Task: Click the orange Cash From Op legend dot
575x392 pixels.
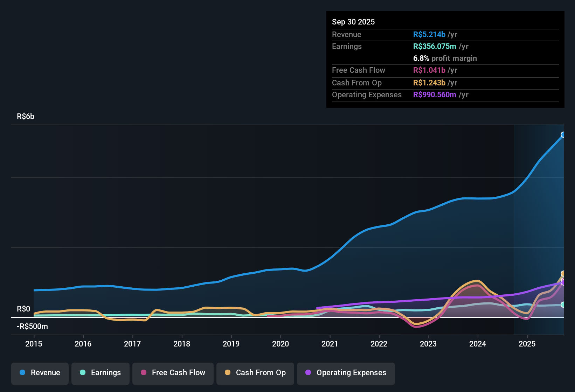Action: [228, 373]
